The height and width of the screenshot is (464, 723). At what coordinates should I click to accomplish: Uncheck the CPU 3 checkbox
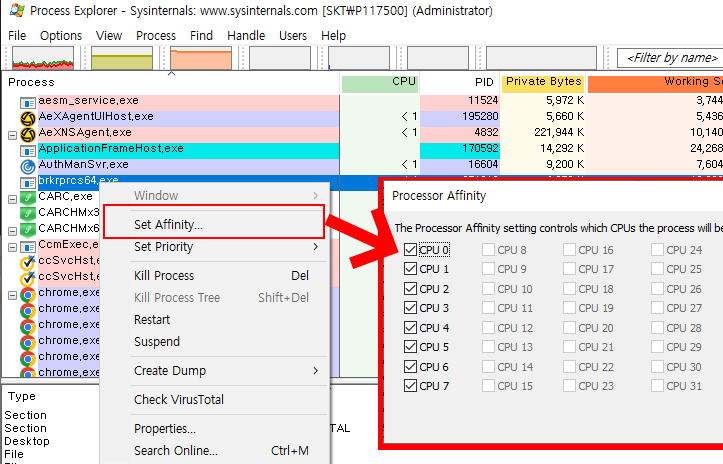(410, 308)
